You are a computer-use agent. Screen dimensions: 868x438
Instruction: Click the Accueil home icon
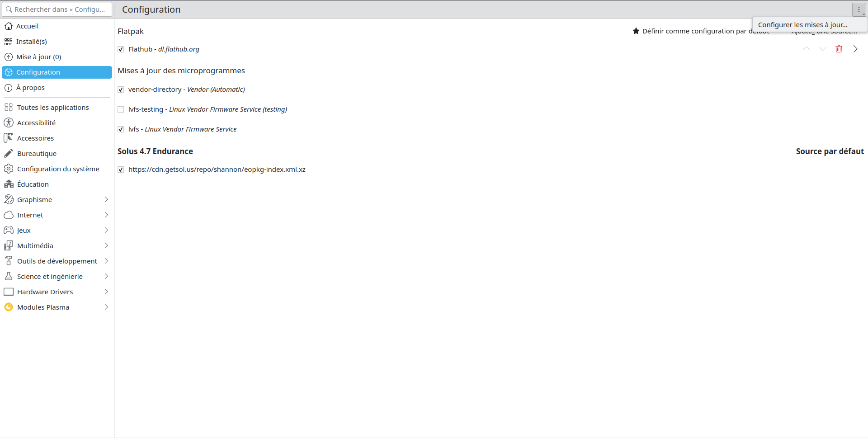[x=9, y=26]
